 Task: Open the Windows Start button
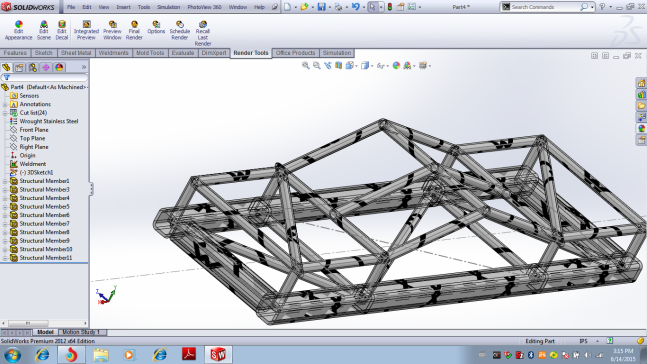coord(13,355)
